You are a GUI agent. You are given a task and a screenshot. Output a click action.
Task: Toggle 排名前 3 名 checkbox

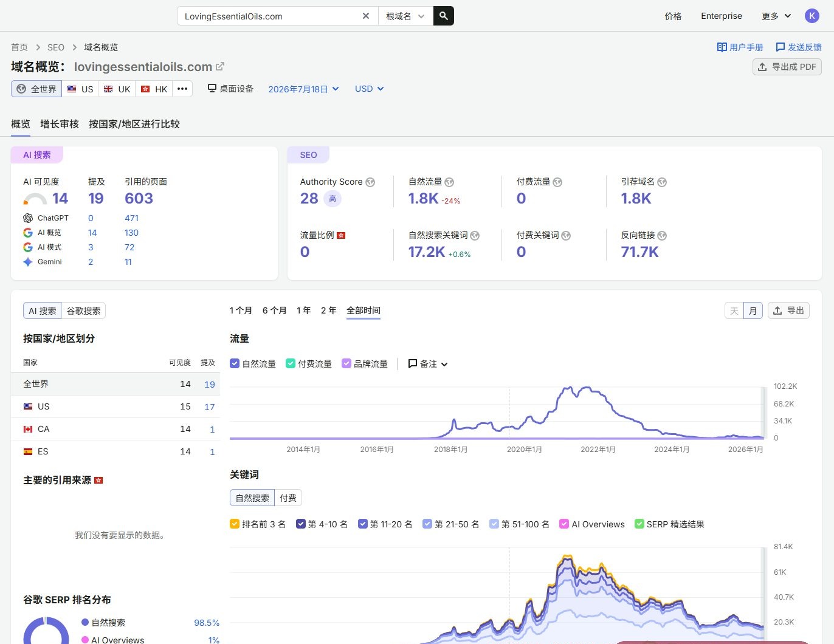click(235, 524)
